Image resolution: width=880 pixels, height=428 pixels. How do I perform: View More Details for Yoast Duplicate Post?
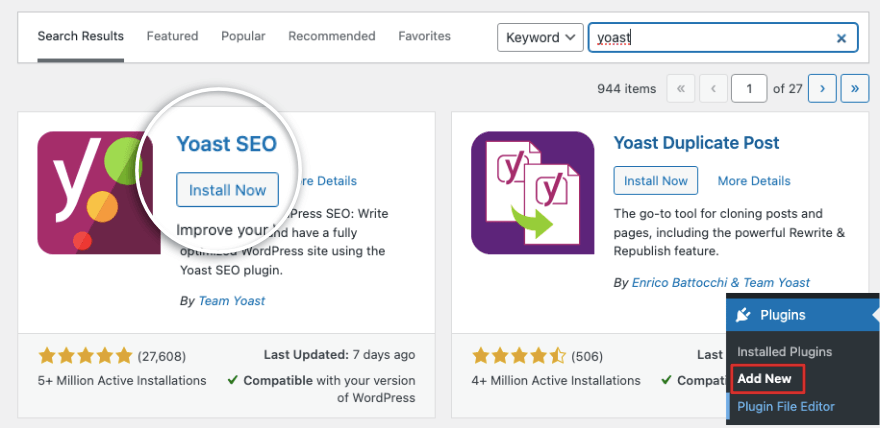(754, 181)
